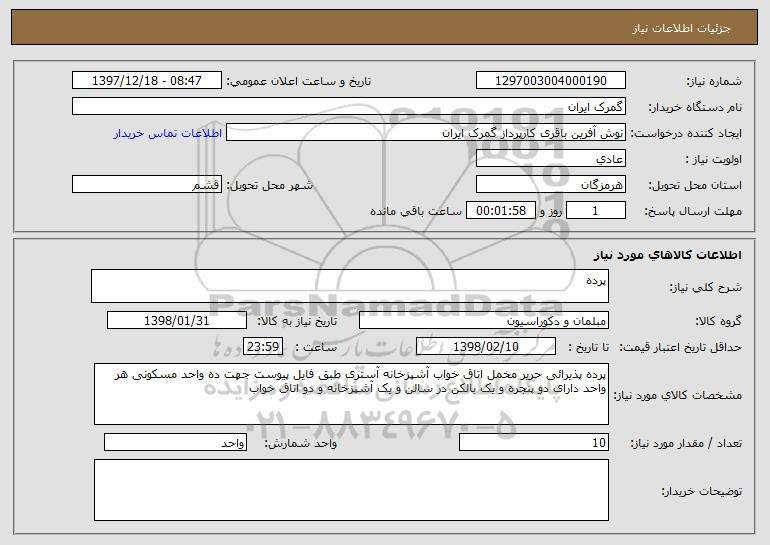Click the توضیحات خریدار label
The height and width of the screenshot is (545, 770).
pos(702,491)
